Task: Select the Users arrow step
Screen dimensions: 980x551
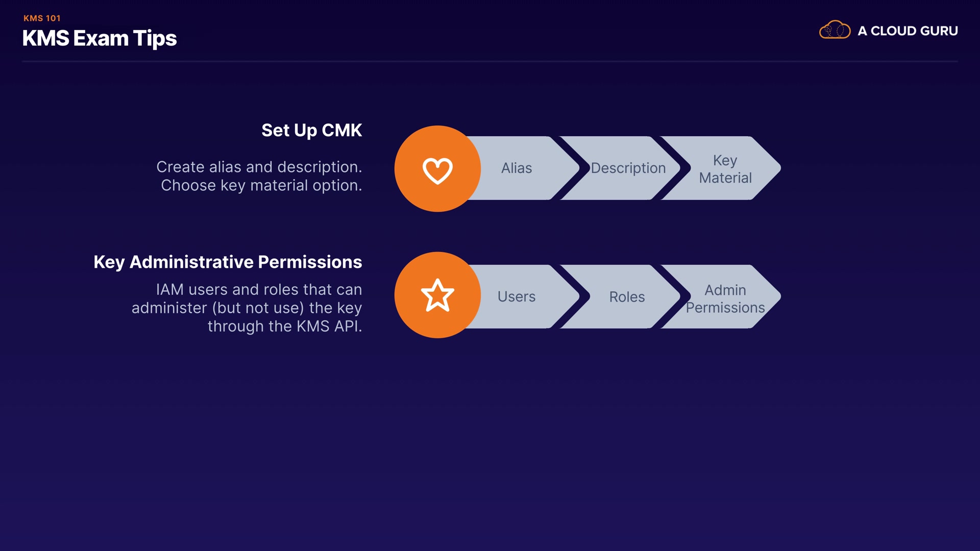Action: coord(517,296)
